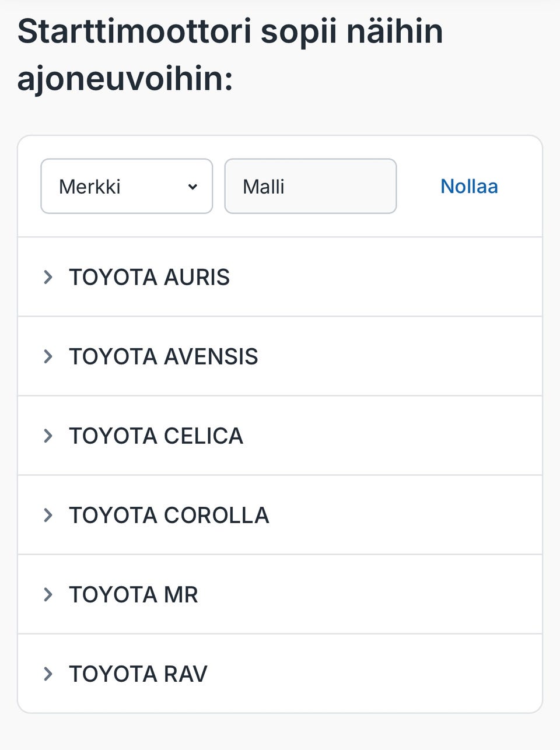Show the TOYOTA COROLLA model details

pos(169,515)
